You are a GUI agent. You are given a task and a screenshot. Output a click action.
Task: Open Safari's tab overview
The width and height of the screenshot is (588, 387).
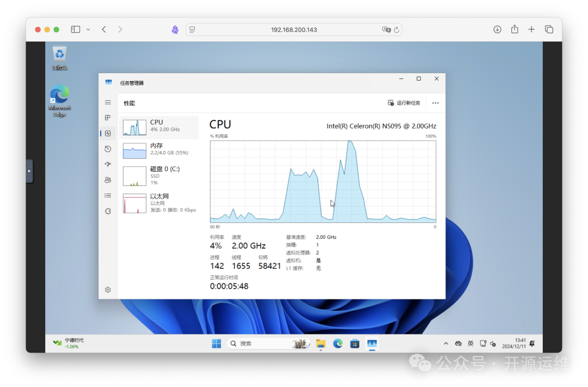[549, 29]
